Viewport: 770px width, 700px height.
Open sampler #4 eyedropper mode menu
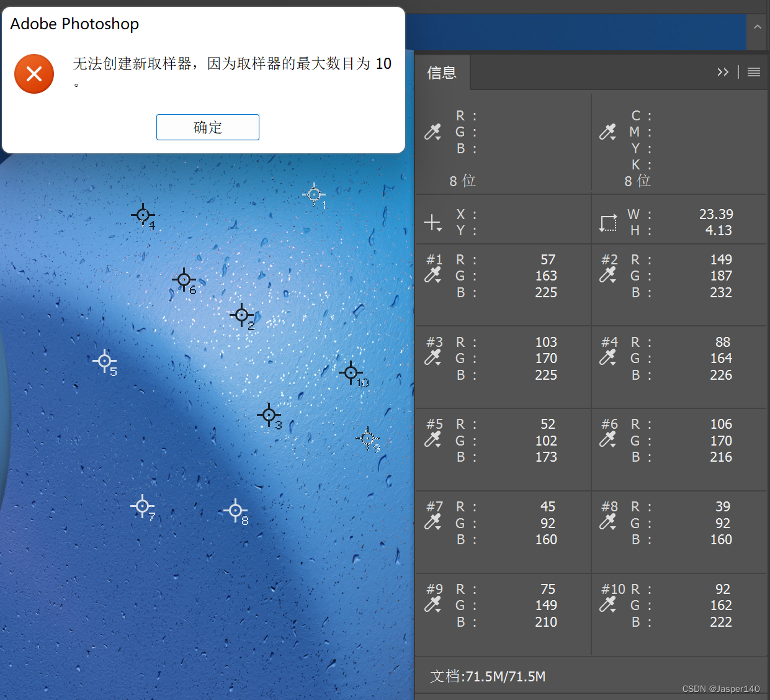[608, 357]
